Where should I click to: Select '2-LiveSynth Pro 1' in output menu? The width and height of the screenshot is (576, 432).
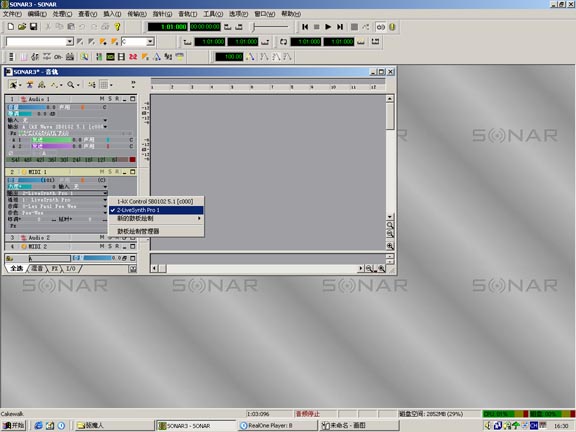[156, 210]
